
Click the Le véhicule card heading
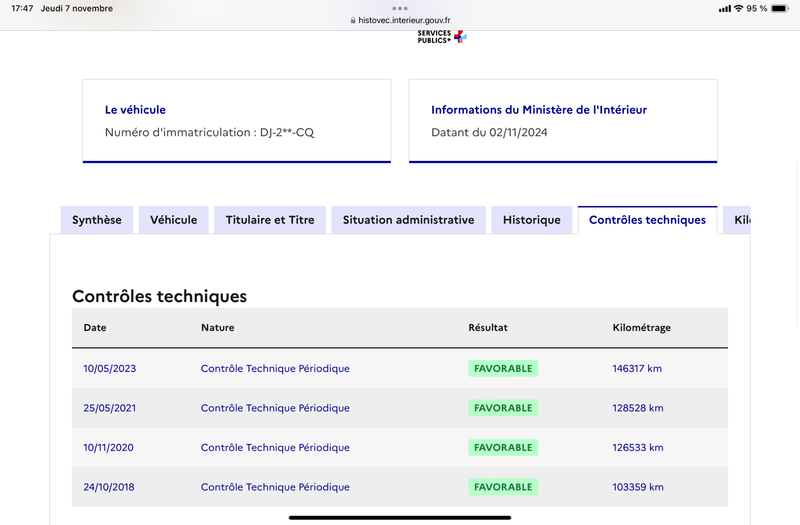[x=135, y=110]
